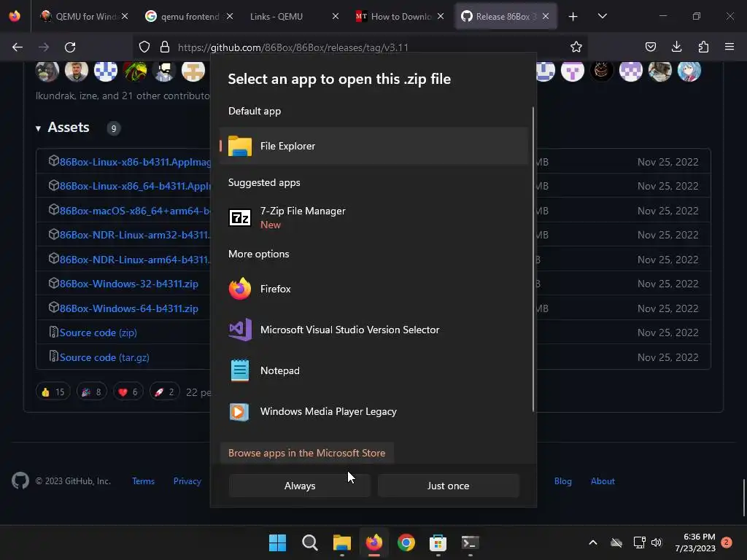Switch to the QEMU for Windows tab
The image size is (747, 560).
(x=84, y=16)
